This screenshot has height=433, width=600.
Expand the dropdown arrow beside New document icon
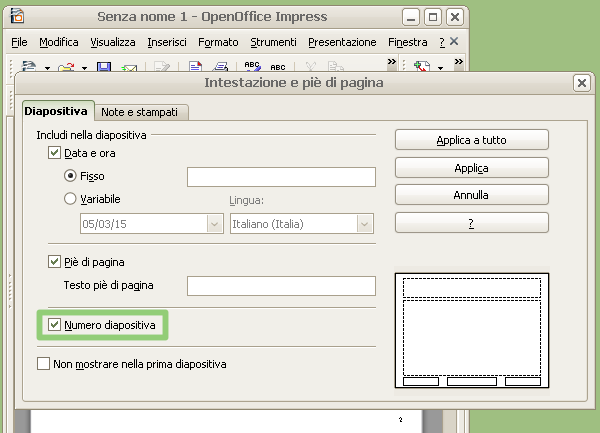coord(46,68)
